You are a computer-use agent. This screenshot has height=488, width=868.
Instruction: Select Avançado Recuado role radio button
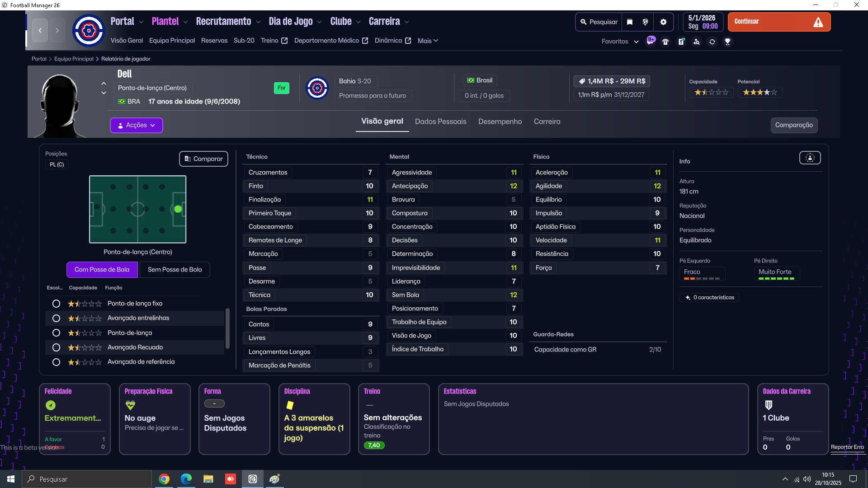[x=56, y=347]
